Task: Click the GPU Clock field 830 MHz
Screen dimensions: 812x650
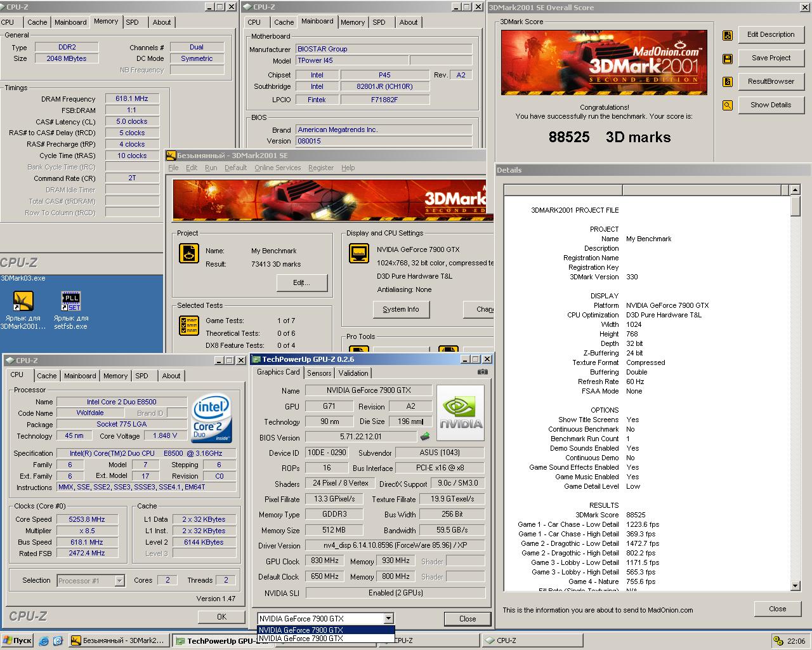Action: pyautogui.click(x=325, y=561)
